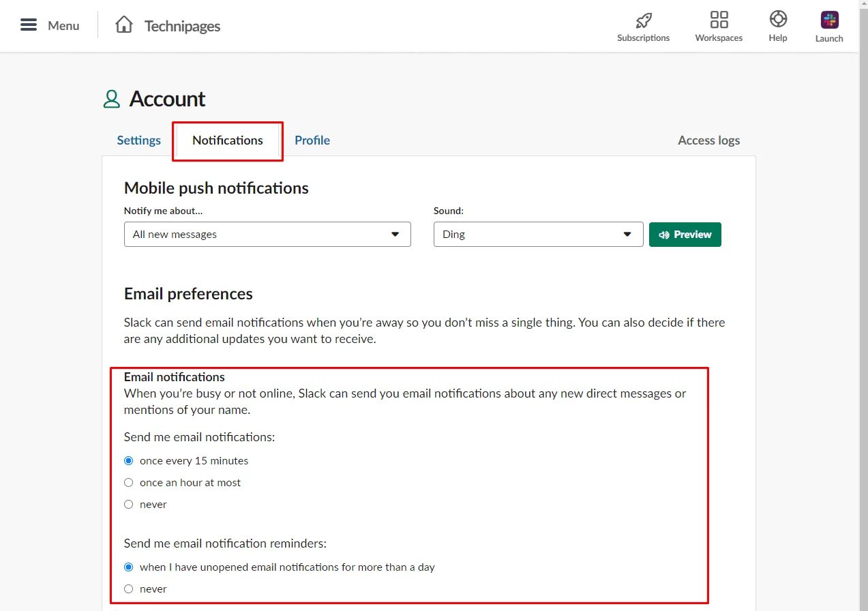Screen dimensions: 868x611
Task: Open the Access logs link
Action: (708, 140)
